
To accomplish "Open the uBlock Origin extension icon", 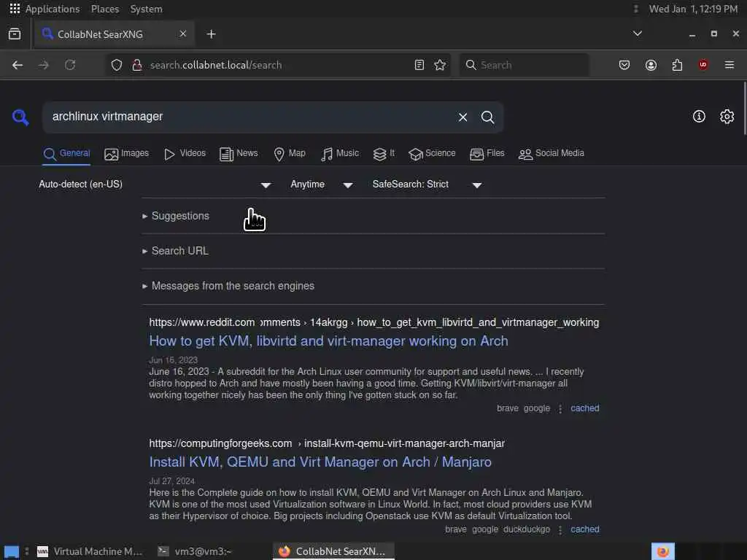I will 703,65.
